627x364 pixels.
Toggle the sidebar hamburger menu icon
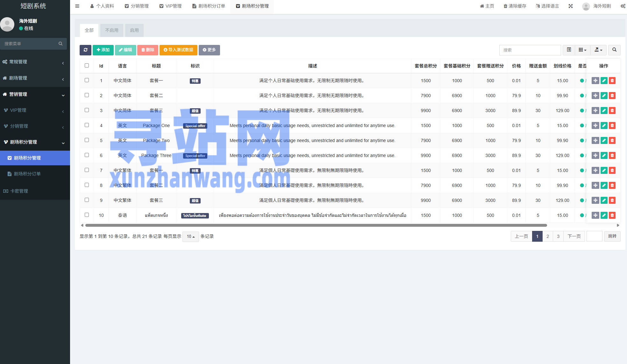(x=77, y=6)
